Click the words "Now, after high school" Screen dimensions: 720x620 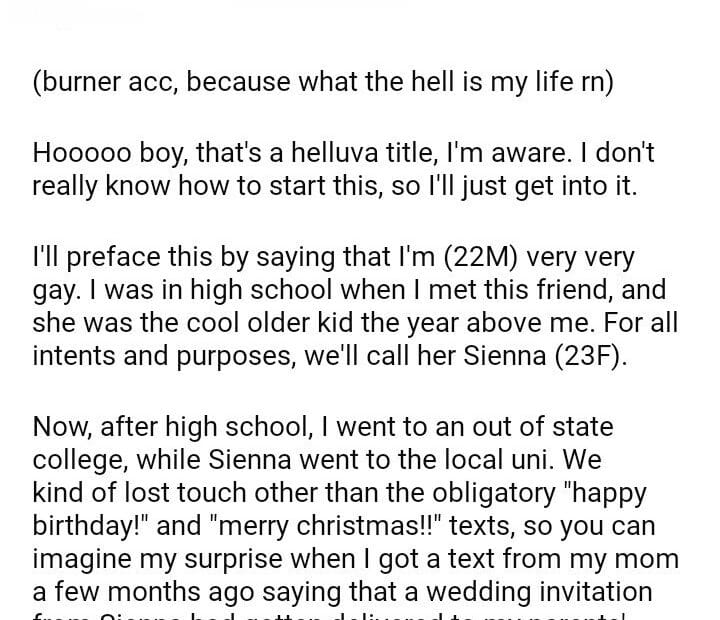(148, 429)
